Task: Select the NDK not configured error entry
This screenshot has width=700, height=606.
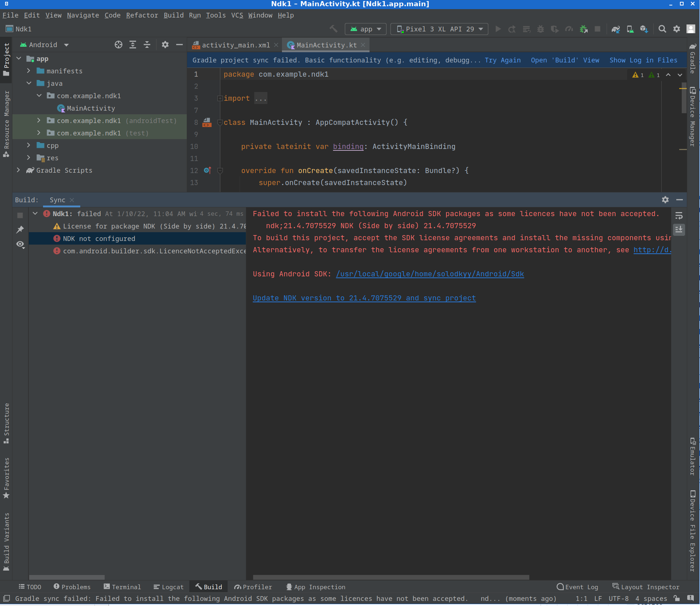Action: coord(99,239)
